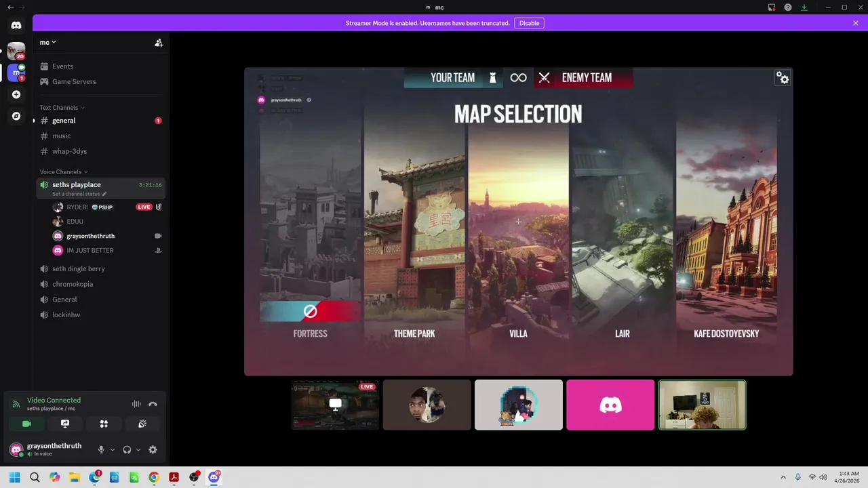Open Windows taskbar search

(x=35, y=477)
